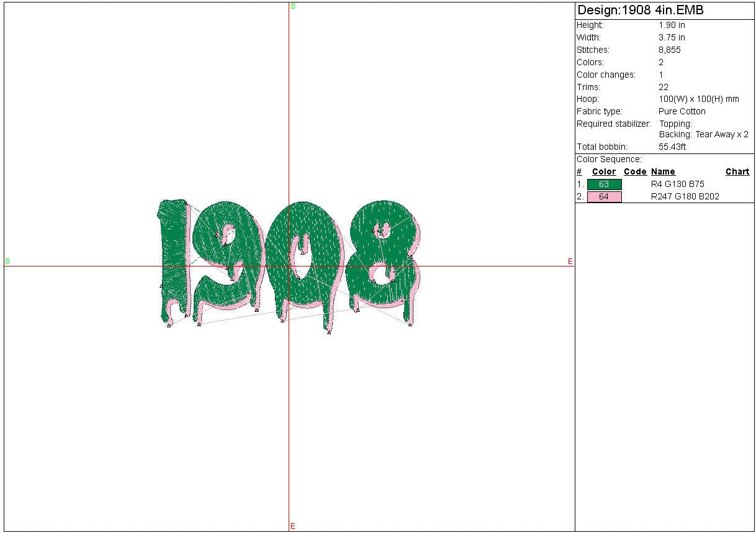Screen dimensions: 756x533
Task: Click the green color 63 swatch
Action: tap(604, 184)
